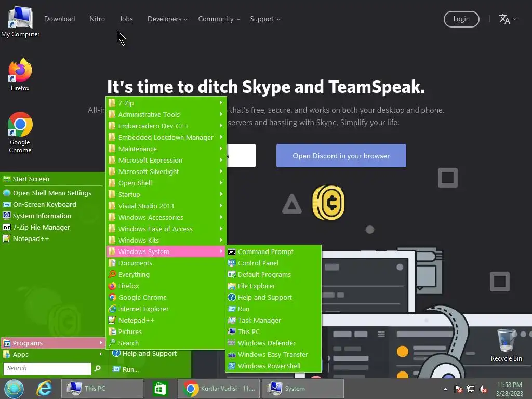532x399 pixels.
Task: Launch Firefox from desktop shortcut
Action: [x=20, y=75]
